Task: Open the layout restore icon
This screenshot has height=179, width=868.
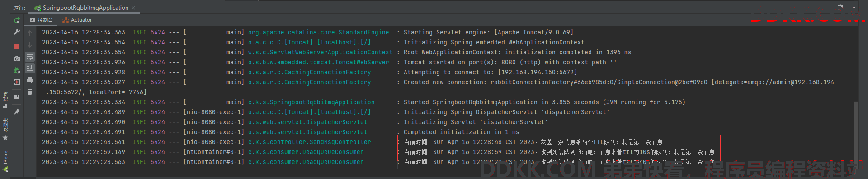Action: tap(17, 97)
